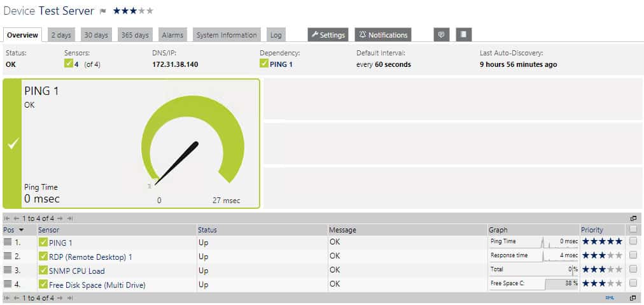Open RDP (Remote Desktop) 1 sensor link
The height and width of the screenshot is (305, 644).
90,257
